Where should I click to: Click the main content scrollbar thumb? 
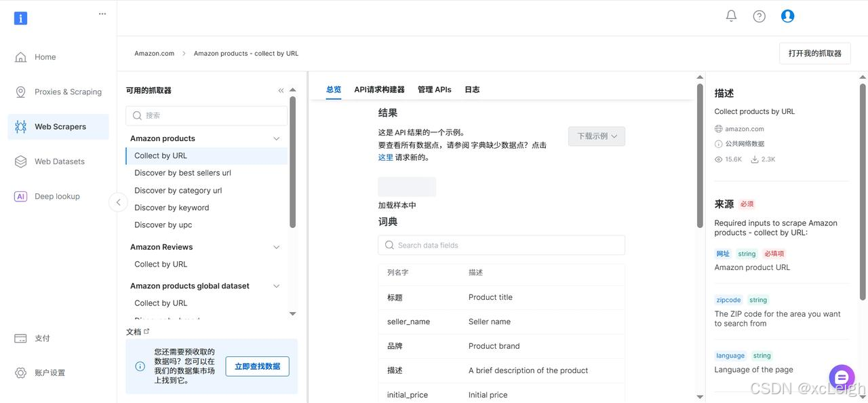coord(700,156)
